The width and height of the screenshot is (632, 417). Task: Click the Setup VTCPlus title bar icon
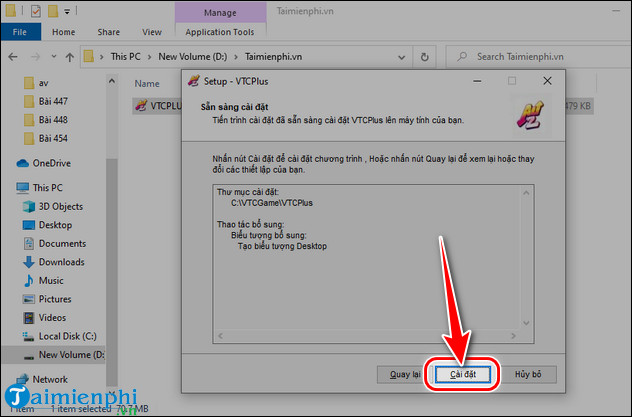click(194, 81)
